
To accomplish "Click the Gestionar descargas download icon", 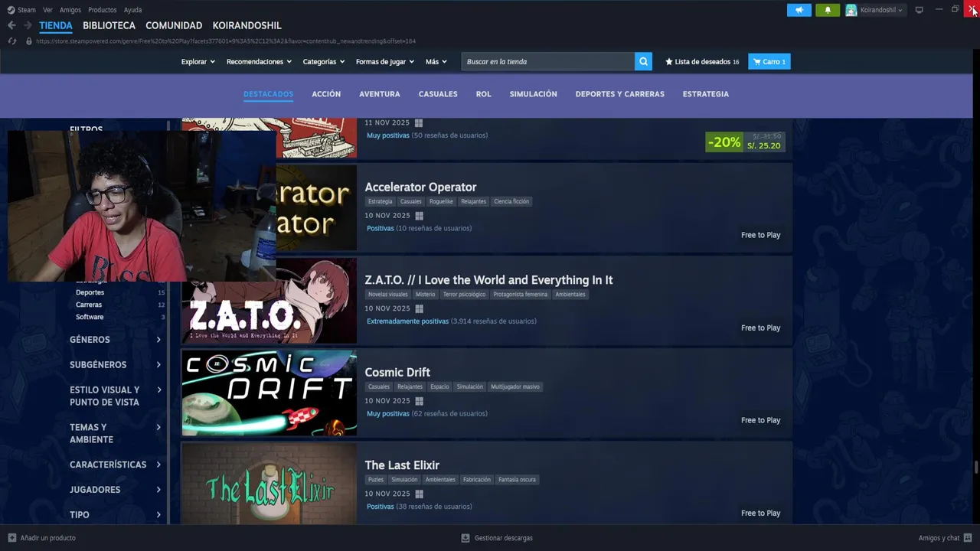I will point(465,538).
